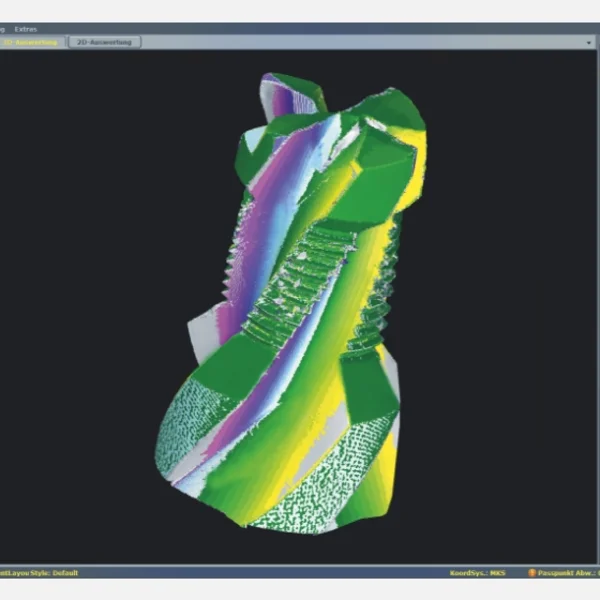Click the orange Passpunkt Abw. status icon

[532, 573]
